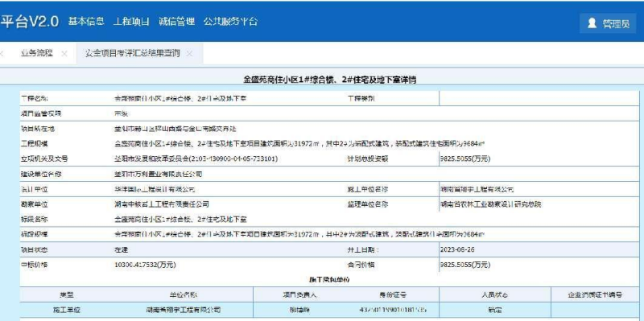Click the 中标价格 value 10300.417532(万元)
644x321 pixels.
[146, 265]
